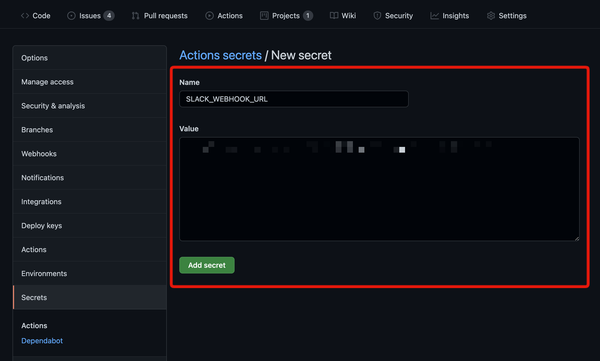
Task: Click the Add secret button
Action: 207,265
